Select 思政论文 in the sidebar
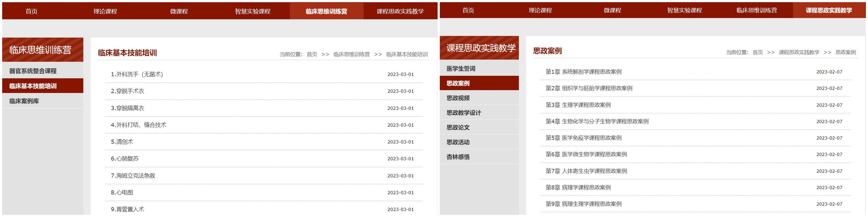This screenshot has width=868, height=217. pyautogui.click(x=458, y=127)
